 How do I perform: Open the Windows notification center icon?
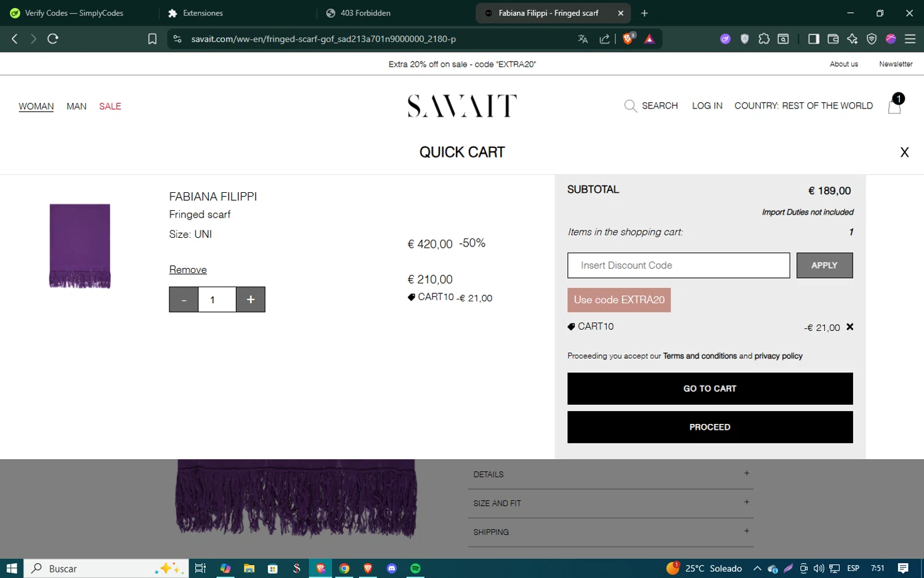903,568
